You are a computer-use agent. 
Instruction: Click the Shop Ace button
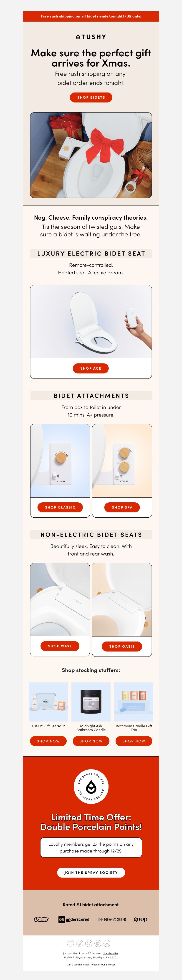click(91, 368)
